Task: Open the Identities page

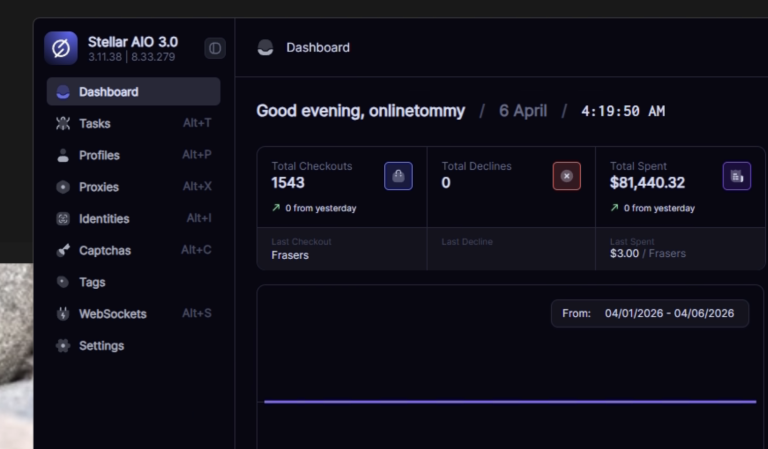Action: tap(133, 218)
